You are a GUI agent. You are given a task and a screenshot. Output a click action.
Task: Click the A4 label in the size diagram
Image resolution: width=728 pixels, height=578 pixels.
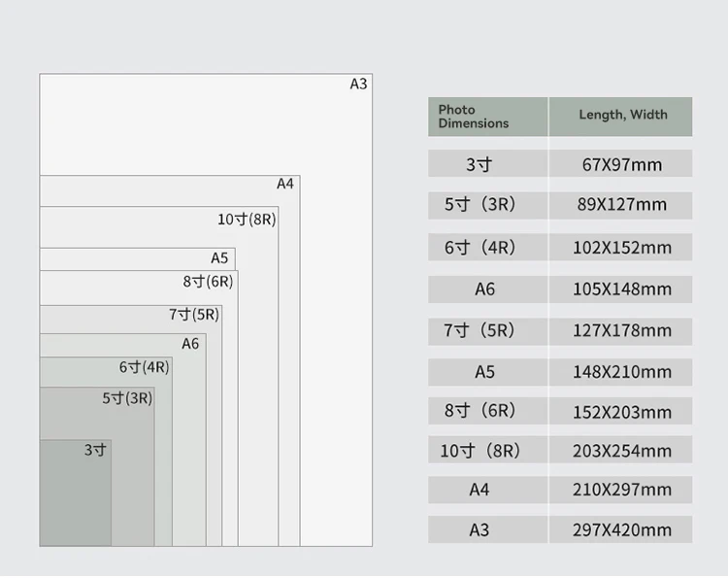coord(285,184)
